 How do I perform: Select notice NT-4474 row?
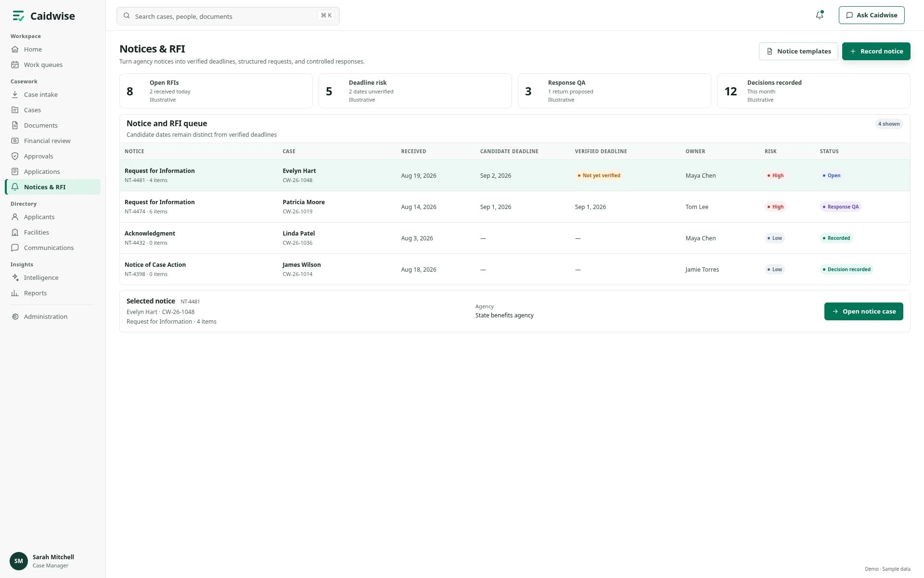tap(515, 207)
